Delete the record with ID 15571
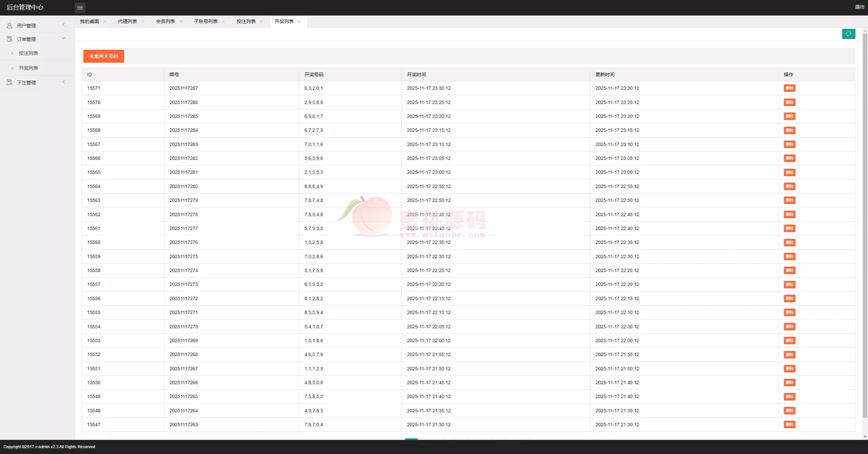 [789, 88]
